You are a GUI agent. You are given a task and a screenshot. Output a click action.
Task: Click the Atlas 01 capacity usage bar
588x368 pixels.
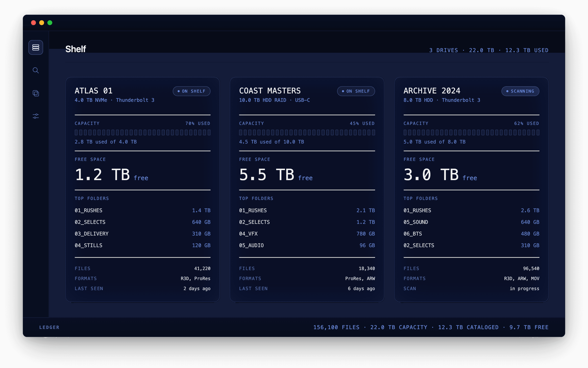pyautogui.click(x=143, y=132)
